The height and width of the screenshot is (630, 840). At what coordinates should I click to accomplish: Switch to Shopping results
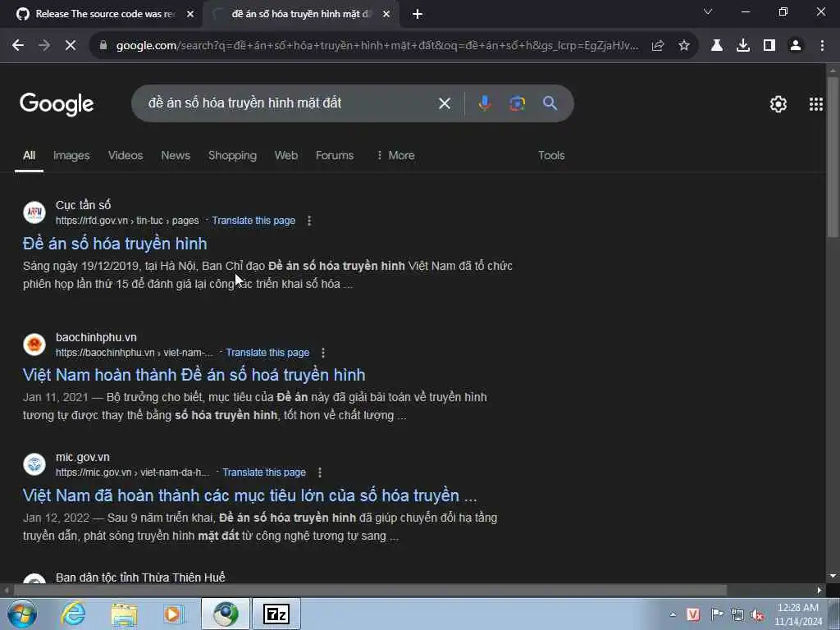coord(232,155)
